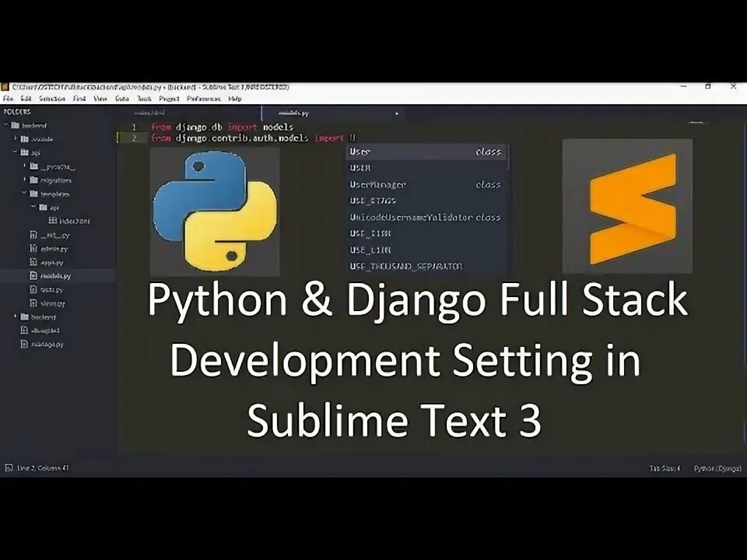
Task: Select the templates folder label
Action: (x=54, y=194)
